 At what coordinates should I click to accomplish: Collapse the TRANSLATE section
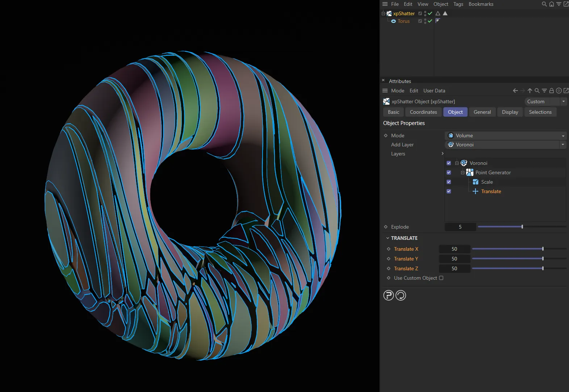coord(388,238)
